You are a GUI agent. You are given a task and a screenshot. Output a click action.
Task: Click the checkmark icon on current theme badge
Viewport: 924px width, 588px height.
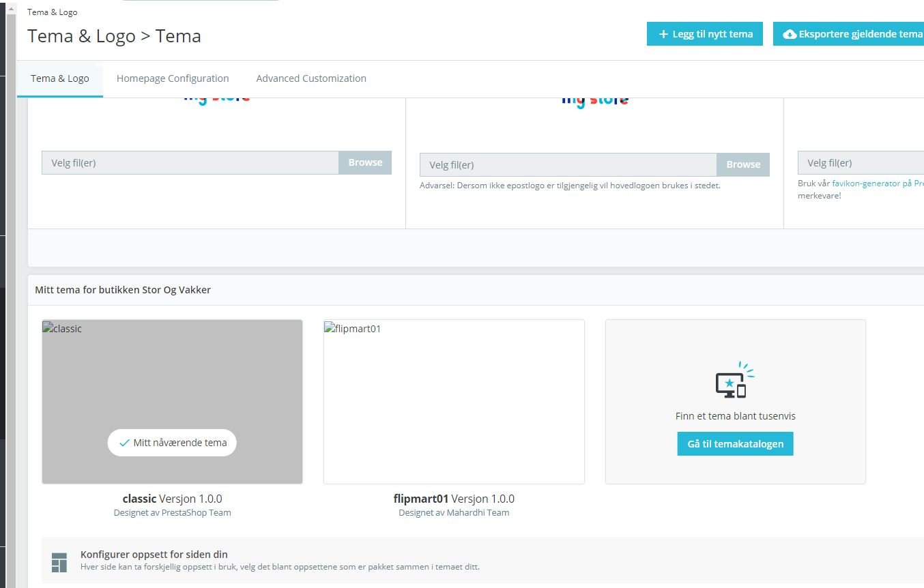pyautogui.click(x=124, y=443)
